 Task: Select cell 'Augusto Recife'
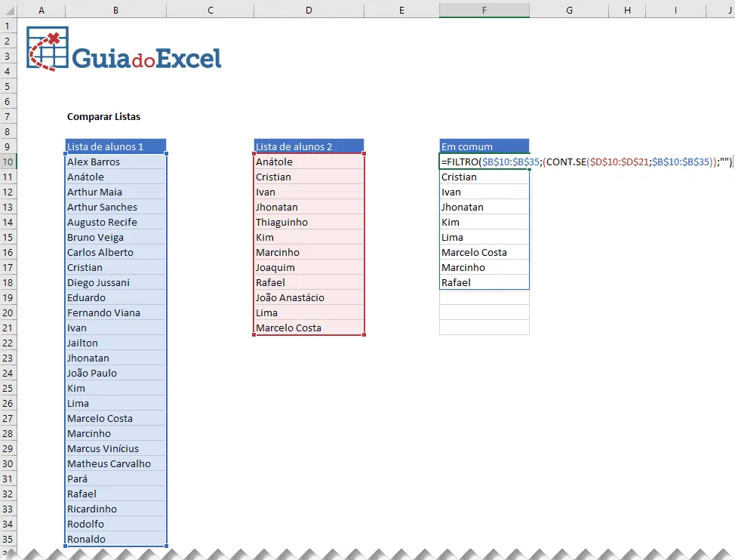(x=115, y=222)
